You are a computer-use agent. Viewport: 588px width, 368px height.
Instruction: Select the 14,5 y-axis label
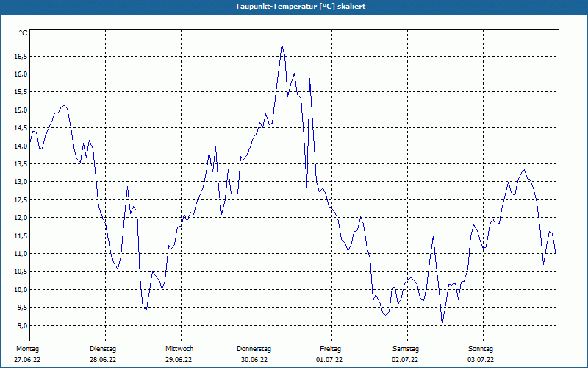click(21, 128)
